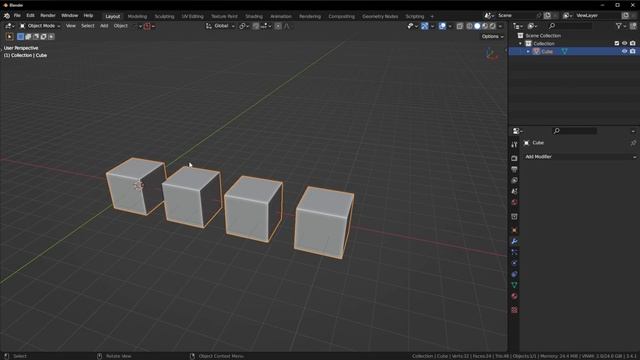640x360 pixels.
Task: Switch to the Modeling workspace tab
Action: [137, 16]
